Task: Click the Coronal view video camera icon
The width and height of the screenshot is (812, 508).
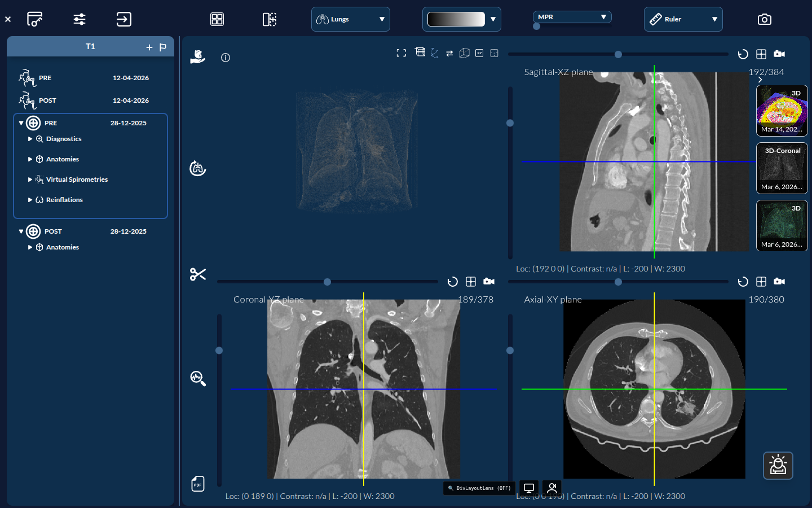Action: pyautogui.click(x=489, y=281)
